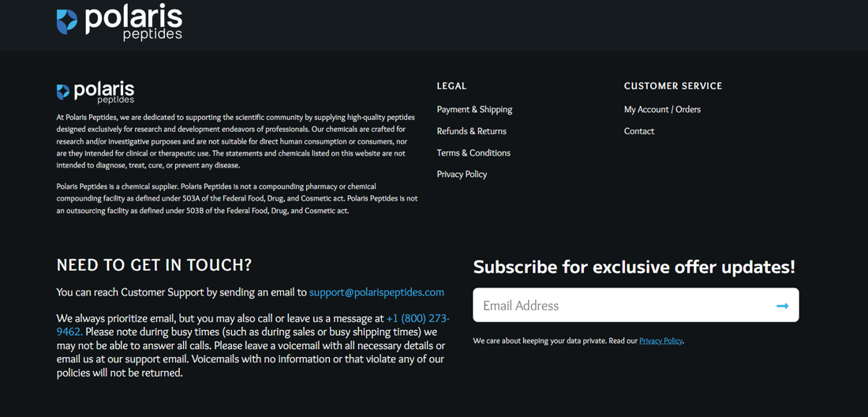Click the Polaris Peptides header wordmark
This screenshot has height=417, width=868.
pyautogui.click(x=134, y=23)
